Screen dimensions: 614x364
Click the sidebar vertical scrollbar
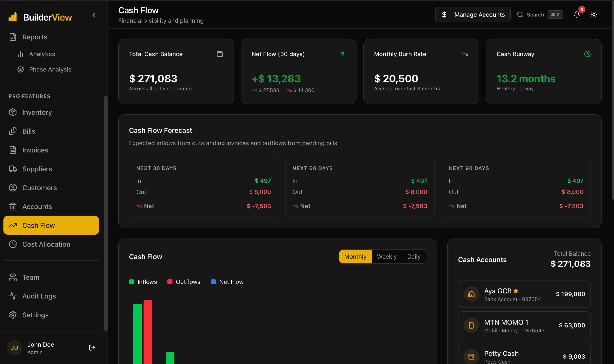[106, 213]
